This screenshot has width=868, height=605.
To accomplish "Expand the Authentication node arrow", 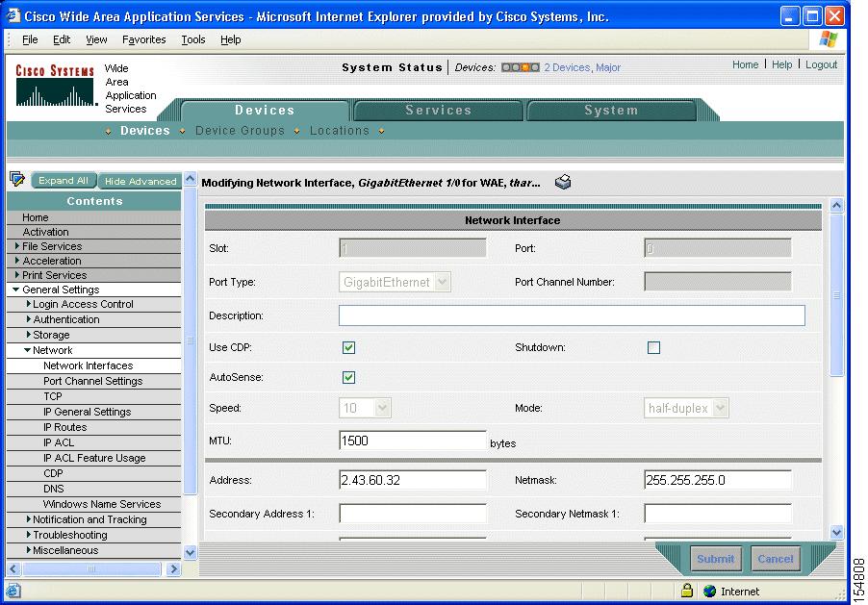I will [x=28, y=318].
